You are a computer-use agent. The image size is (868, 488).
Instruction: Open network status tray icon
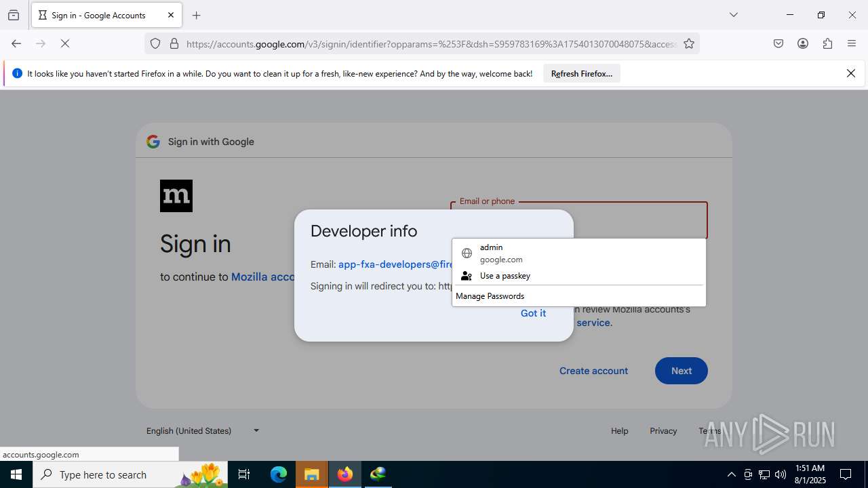coord(764,474)
